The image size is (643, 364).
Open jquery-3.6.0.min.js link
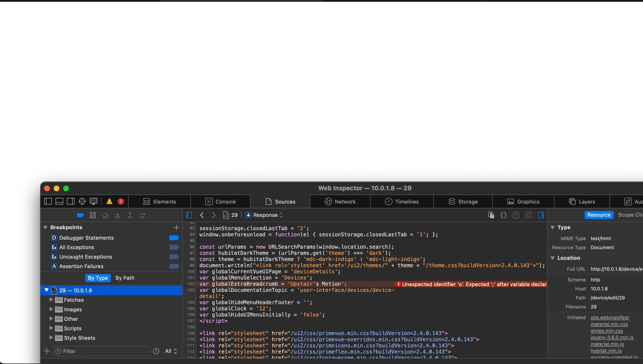pos(612,337)
